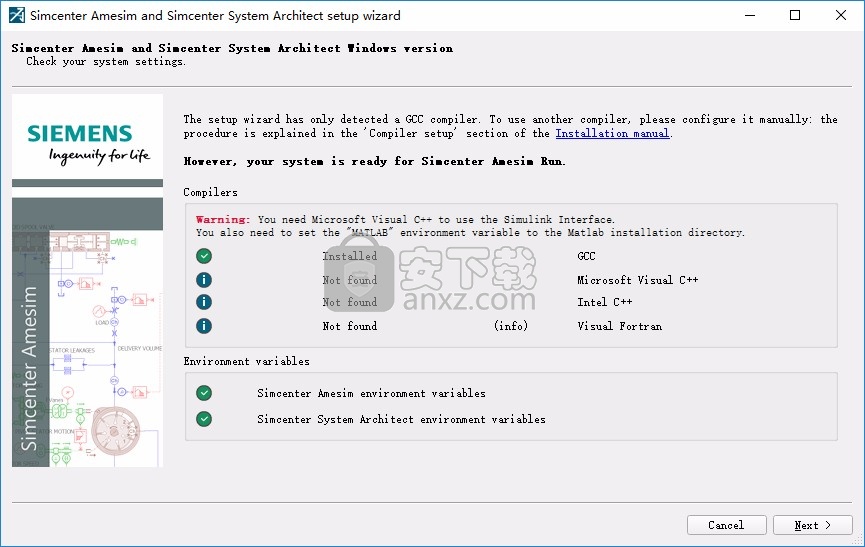Click the info icon beside Intel C++
865x547 pixels.
pos(204,302)
